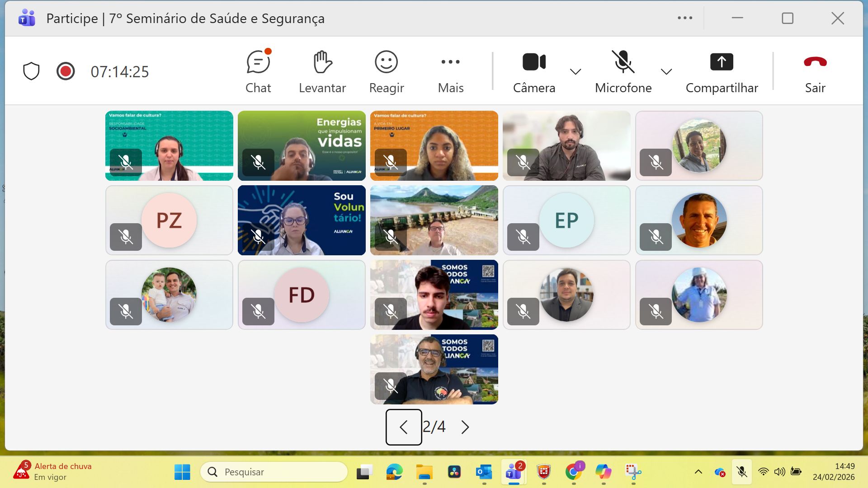Click taskbar Pesquisar search field
This screenshot has width=868, height=488.
pyautogui.click(x=274, y=472)
